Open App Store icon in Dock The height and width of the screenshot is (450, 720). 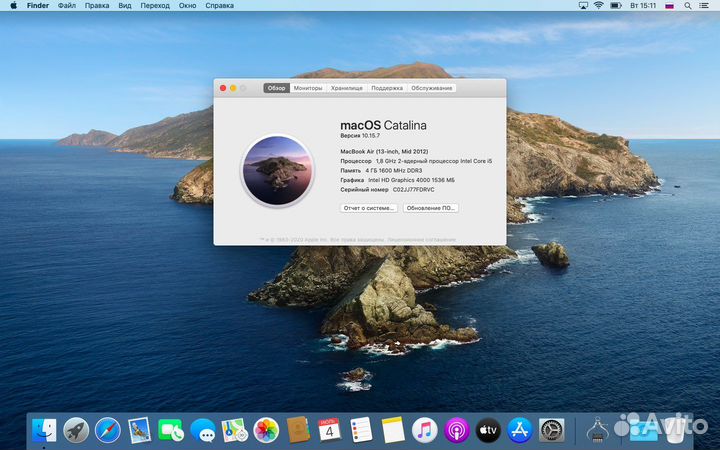520,430
